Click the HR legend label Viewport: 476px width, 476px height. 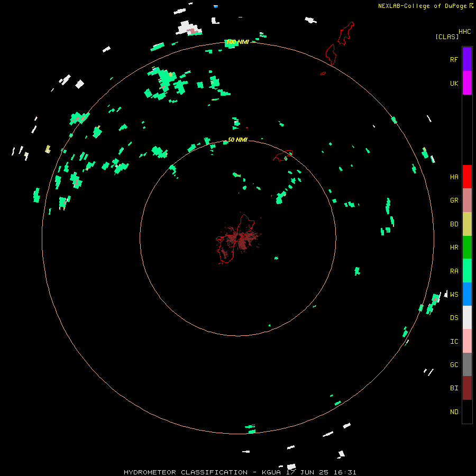[x=454, y=248]
